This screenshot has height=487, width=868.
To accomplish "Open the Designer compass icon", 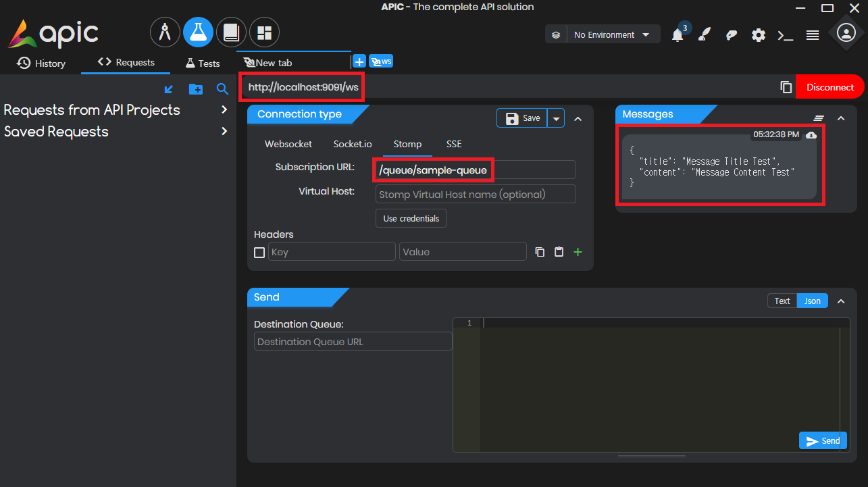I will click(165, 32).
